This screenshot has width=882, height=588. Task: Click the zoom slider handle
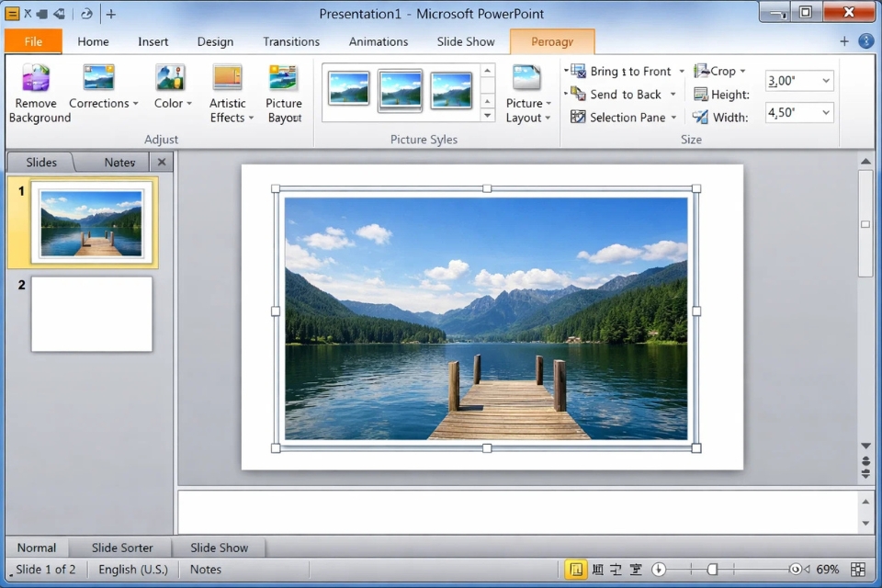click(x=712, y=570)
